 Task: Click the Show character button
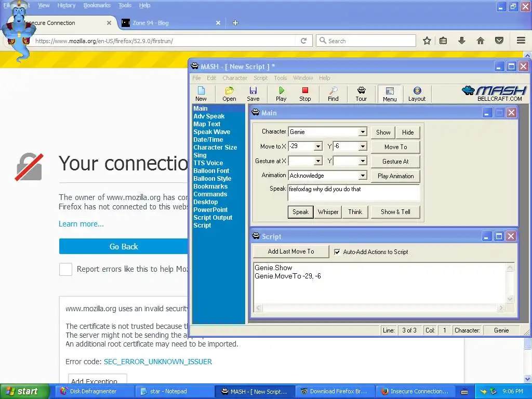pos(383,132)
